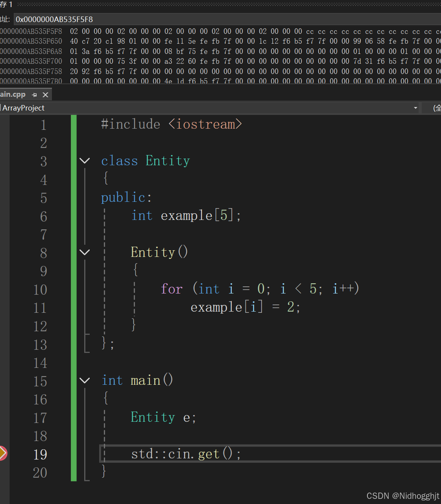The image size is (441, 504).
Task: Click memory row address 0000000AB535F6A8
Action: (x=31, y=51)
